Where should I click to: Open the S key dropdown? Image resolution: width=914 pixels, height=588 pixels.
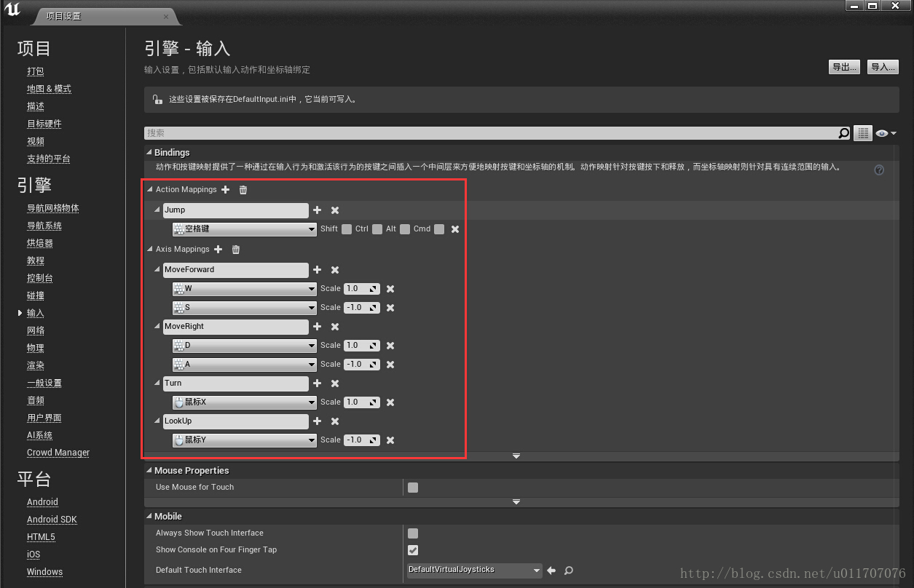[244, 308]
